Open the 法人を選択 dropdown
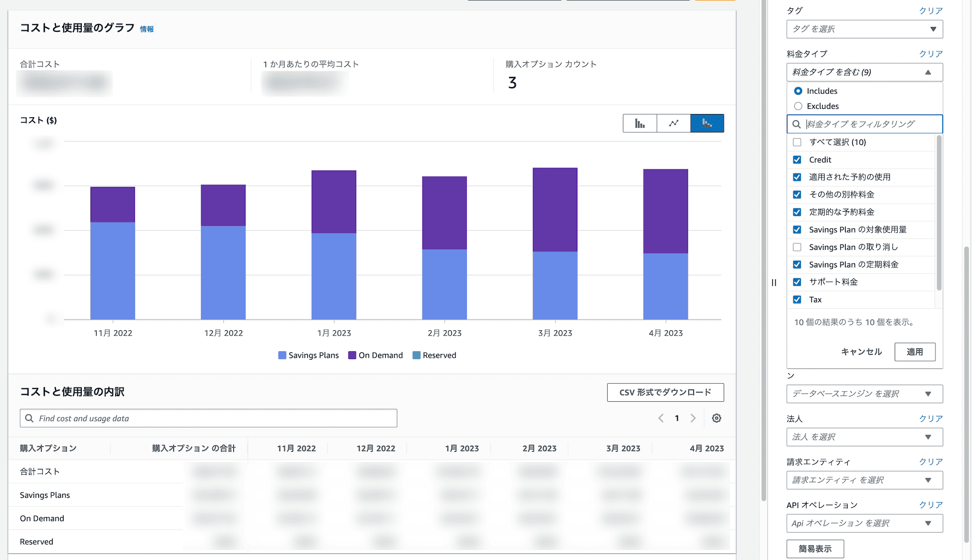Screen dimensions: 980x560 tap(864, 437)
